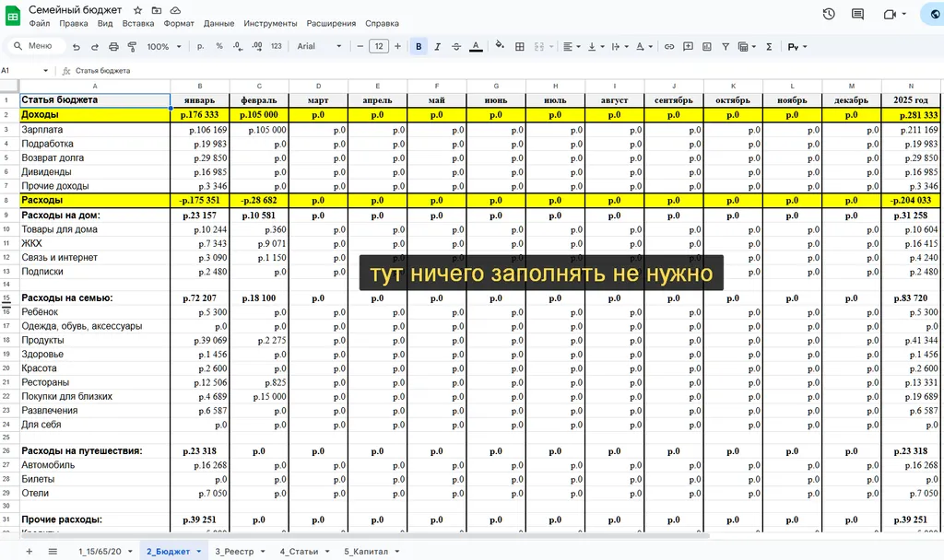Click the add new sheet plus button
Viewport: 944px width, 560px height.
coord(29,552)
